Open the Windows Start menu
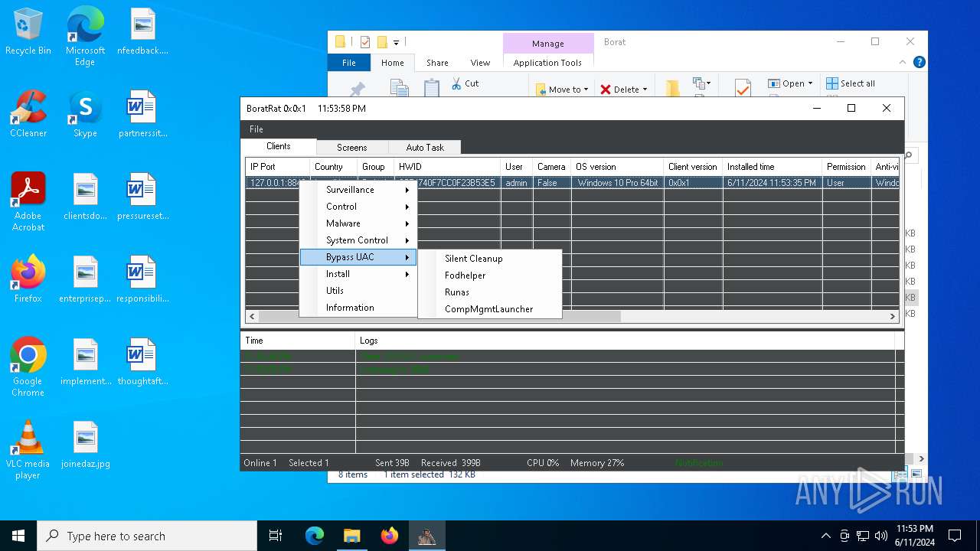Image resolution: width=980 pixels, height=551 pixels. [18, 536]
